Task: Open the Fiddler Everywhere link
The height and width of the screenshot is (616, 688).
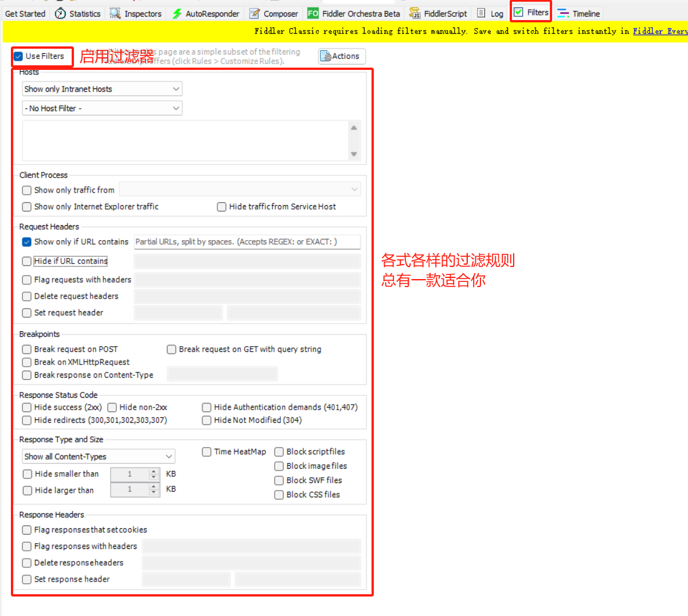Action: 660,31
